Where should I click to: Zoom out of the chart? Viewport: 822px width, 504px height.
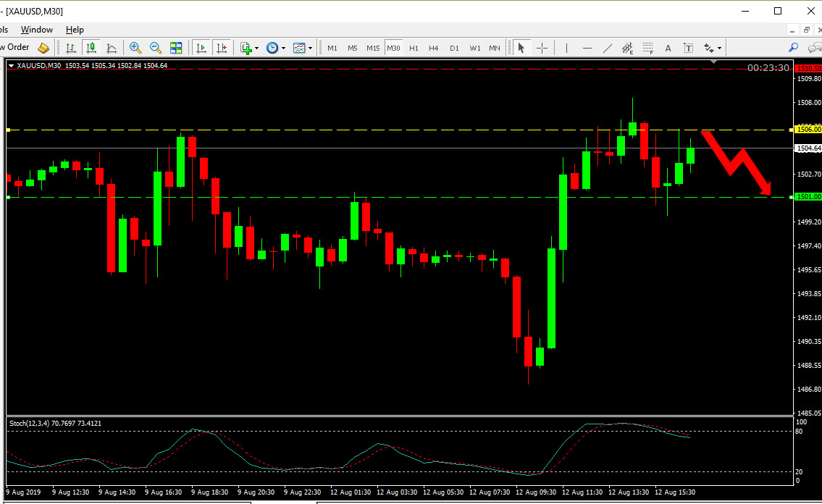pyautogui.click(x=155, y=48)
